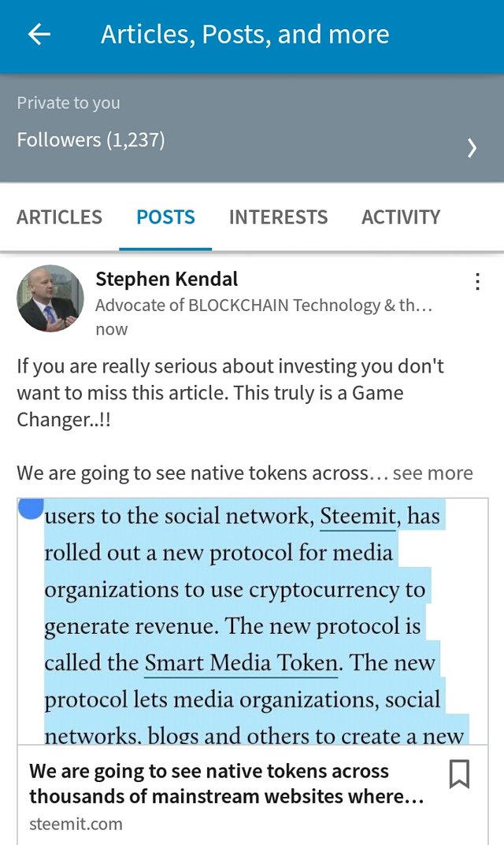Go to the ACTIVITY tab

pyautogui.click(x=401, y=217)
